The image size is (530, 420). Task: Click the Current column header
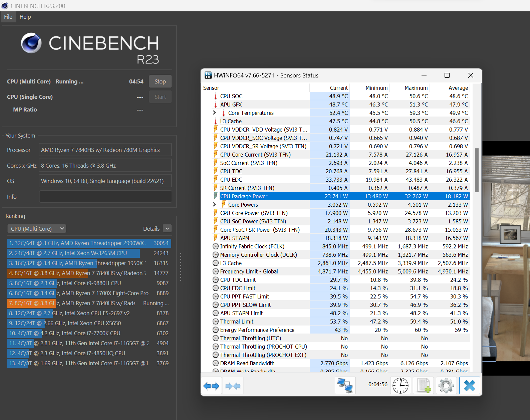[330, 88]
